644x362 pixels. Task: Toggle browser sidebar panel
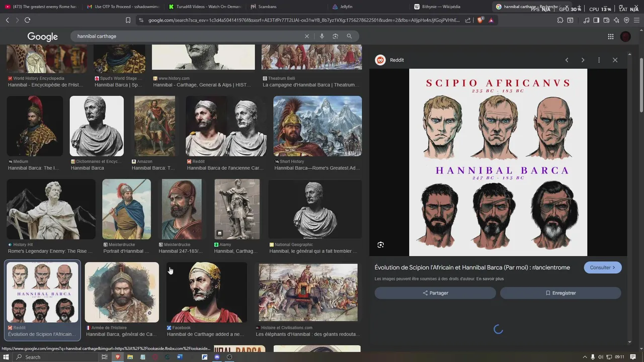[596, 20]
